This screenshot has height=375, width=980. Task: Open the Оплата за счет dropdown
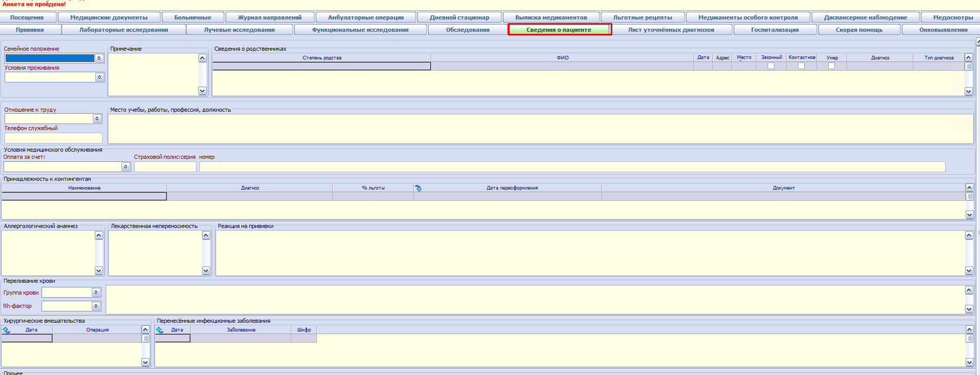pos(126,167)
